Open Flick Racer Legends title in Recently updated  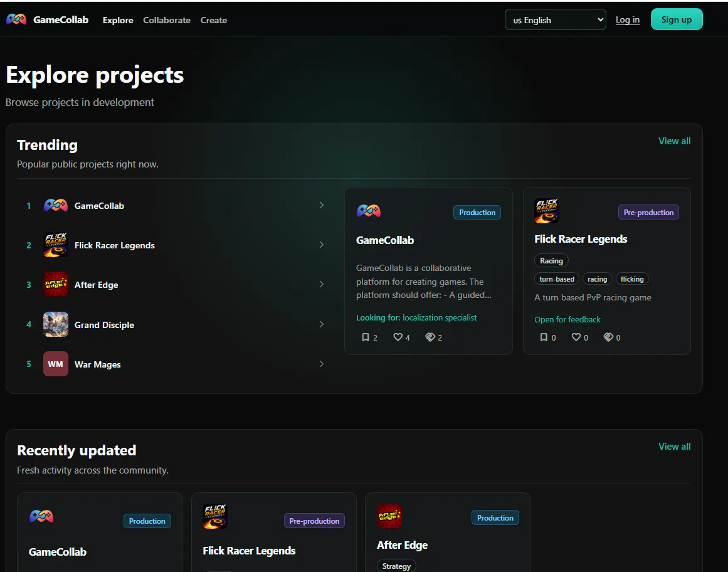click(x=250, y=551)
